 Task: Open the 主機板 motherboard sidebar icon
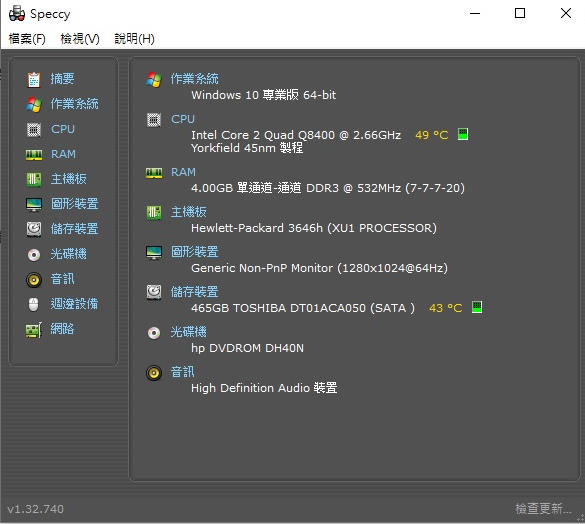[34, 180]
